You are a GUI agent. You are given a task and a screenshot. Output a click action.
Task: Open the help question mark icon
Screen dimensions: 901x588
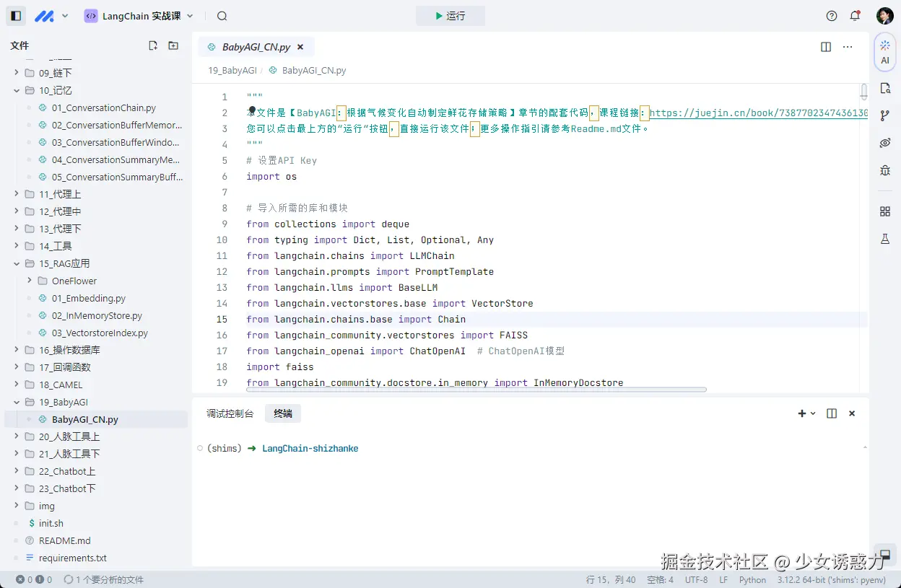coord(832,16)
